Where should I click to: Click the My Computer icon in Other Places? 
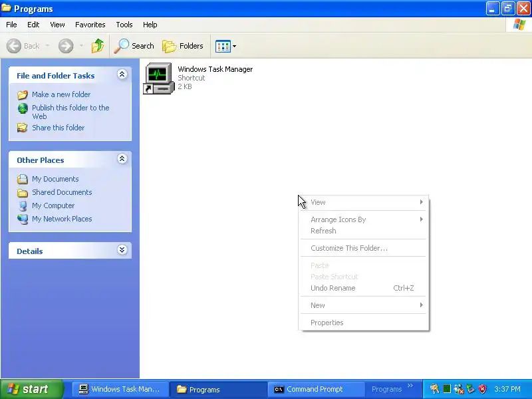point(23,206)
